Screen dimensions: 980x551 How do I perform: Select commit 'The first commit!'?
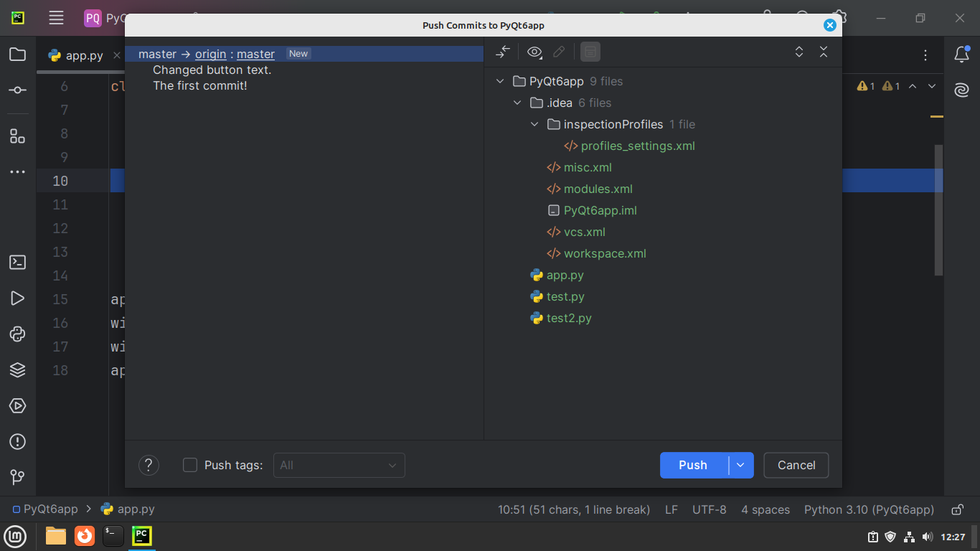tap(200, 85)
